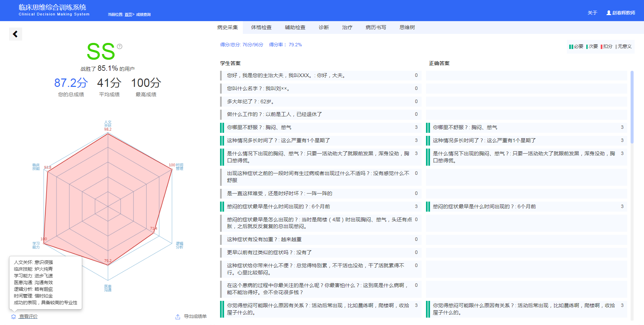
Task: Click the 学生答案 column heading
Action: 230,63
